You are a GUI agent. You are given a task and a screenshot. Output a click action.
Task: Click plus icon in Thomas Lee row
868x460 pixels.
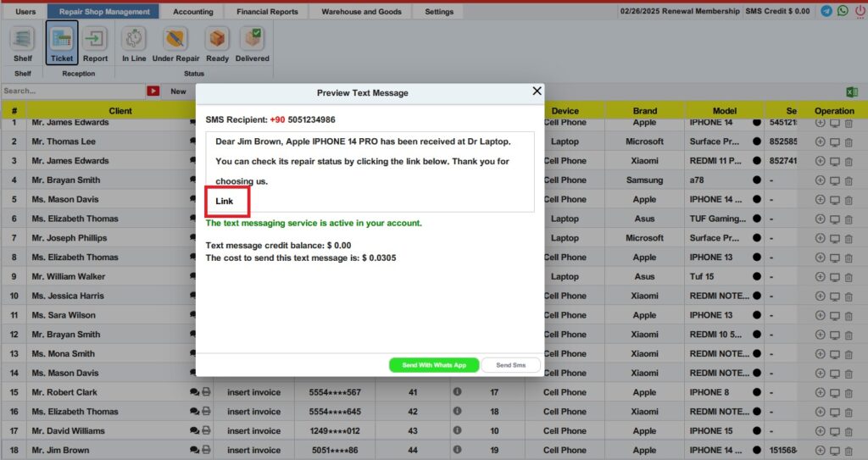(821, 141)
